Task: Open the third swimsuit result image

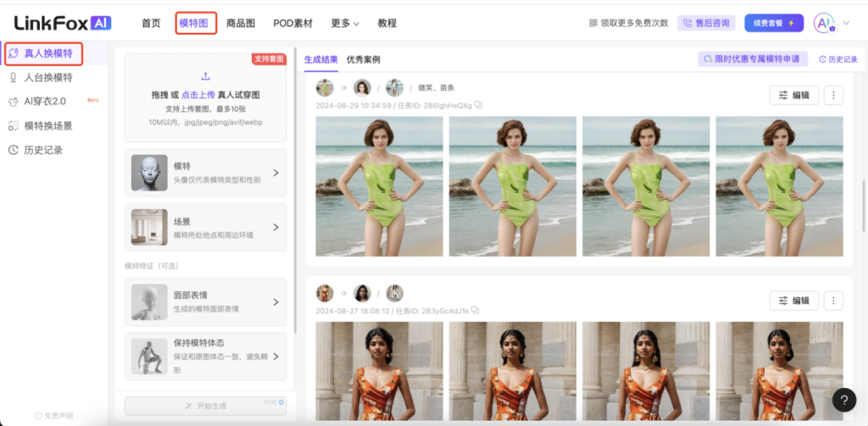Action: [x=646, y=186]
